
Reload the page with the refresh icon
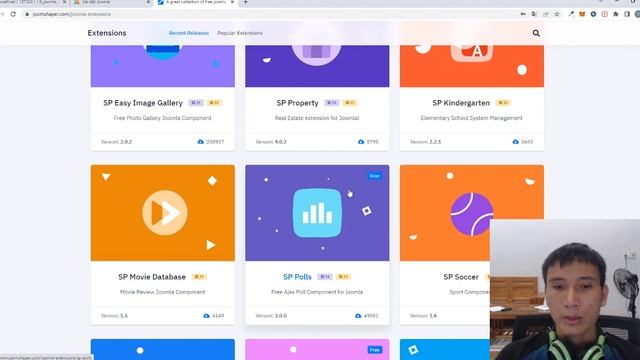(13, 14)
